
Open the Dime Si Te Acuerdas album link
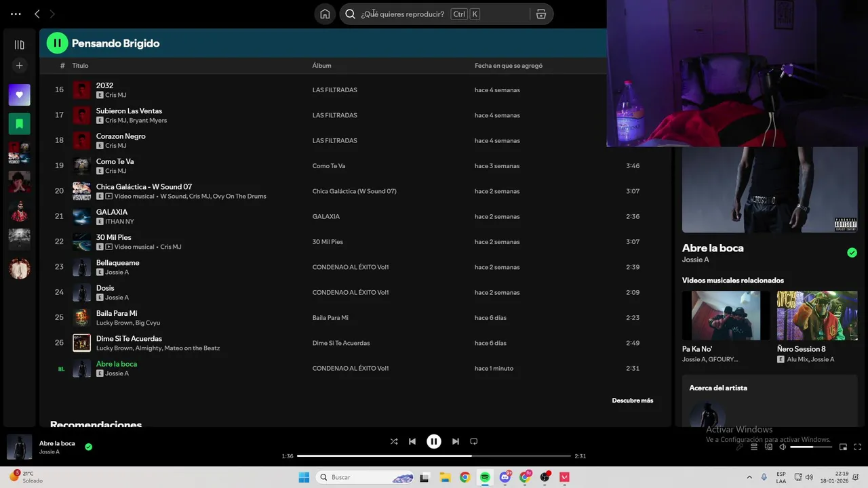click(x=341, y=343)
